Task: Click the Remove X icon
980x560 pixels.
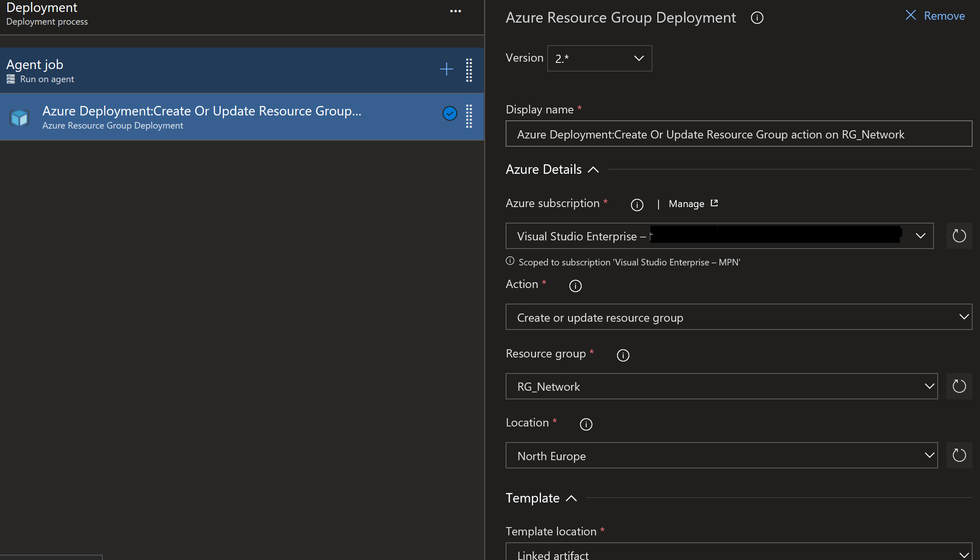Action: click(x=911, y=15)
